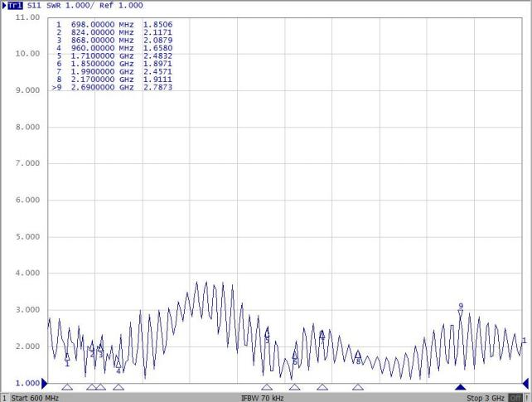Click filled marker 9 triangle on axis
Image resolution: width=532 pixels, height=402 pixels.
click(x=461, y=387)
